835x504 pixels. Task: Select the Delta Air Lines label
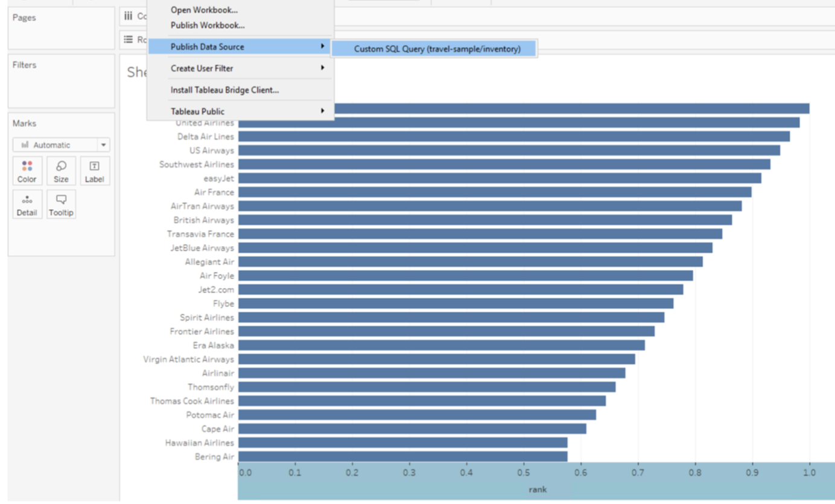[206, 136]
